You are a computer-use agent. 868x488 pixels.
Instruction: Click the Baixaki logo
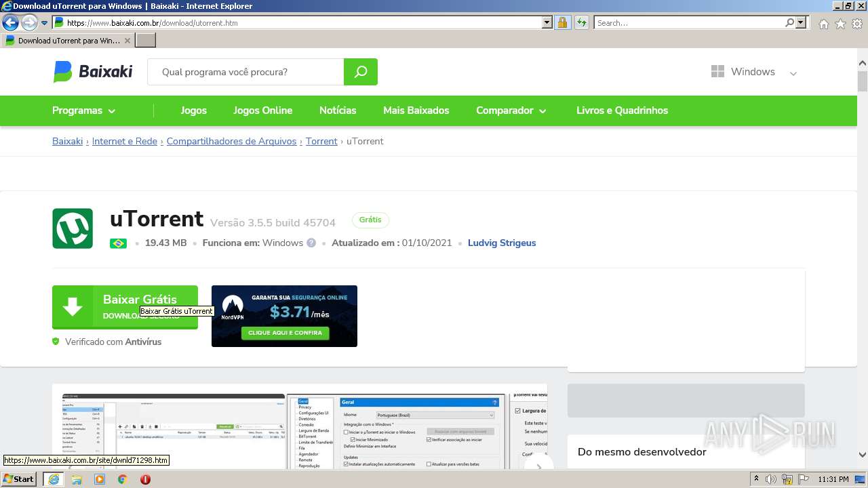pyautogui.click(x=93, y=71)
